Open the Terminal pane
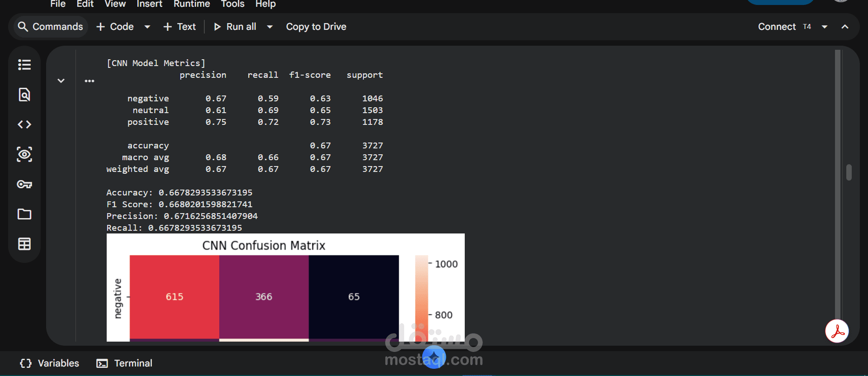868x376 pixels. [x=124, y=363]
